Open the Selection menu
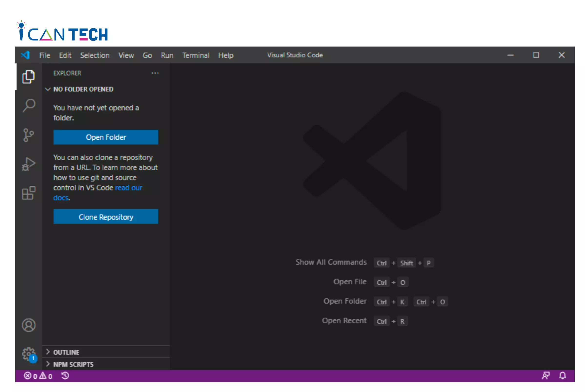The height and width of the screenshot is (392, 585). [95, 55]
